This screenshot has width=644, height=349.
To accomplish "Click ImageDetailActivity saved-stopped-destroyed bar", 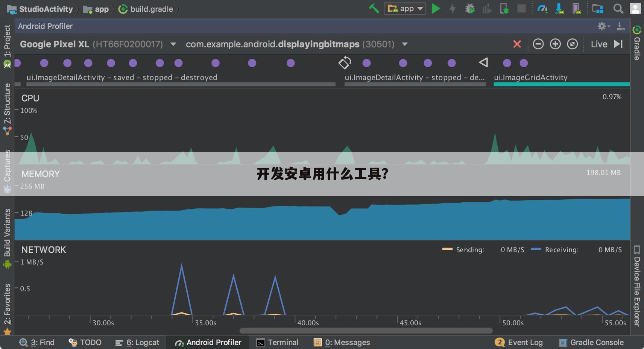I will [181, 84].
